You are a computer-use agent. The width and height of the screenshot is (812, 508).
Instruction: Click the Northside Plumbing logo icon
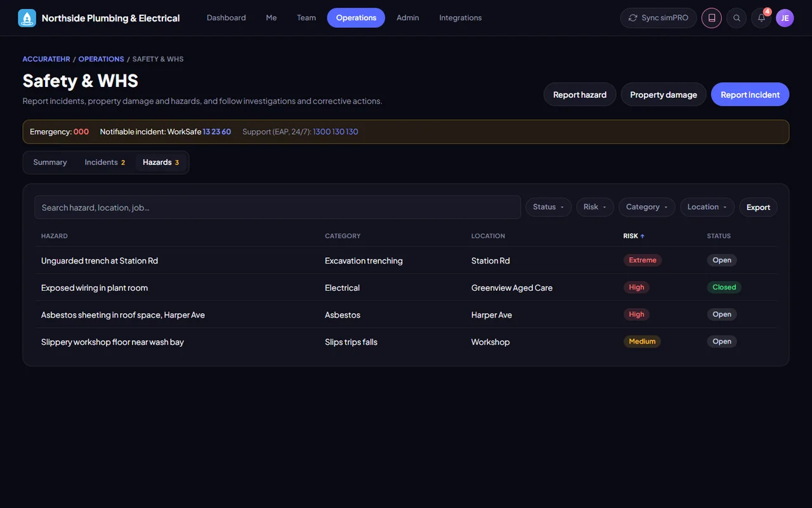tap(27, 18)
